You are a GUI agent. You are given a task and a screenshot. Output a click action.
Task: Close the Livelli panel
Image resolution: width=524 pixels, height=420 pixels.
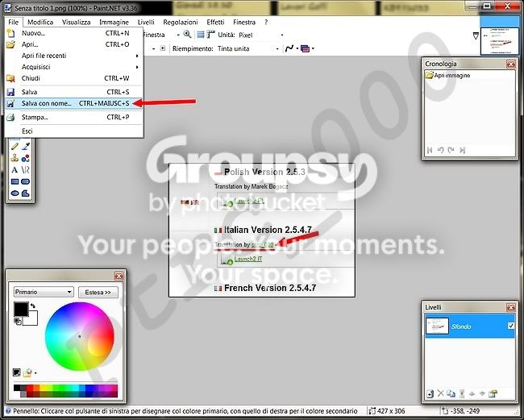[x=510, y=307]
